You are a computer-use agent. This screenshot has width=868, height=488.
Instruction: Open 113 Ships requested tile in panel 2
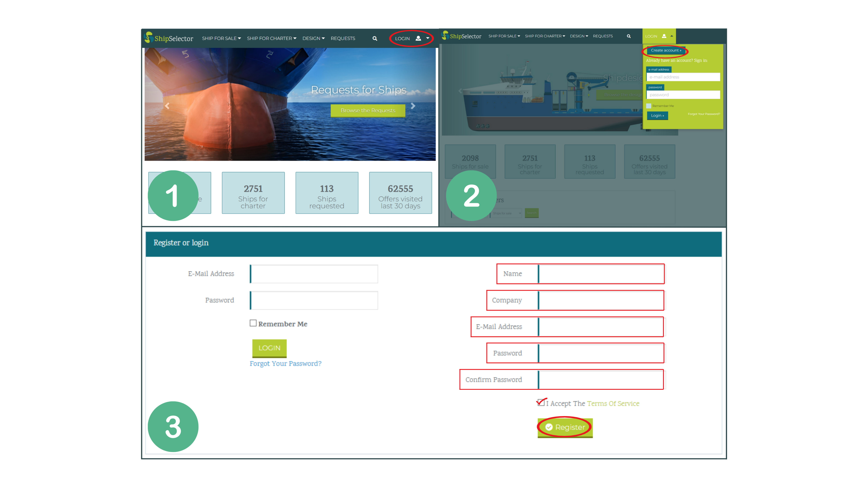pyautogui.click(x=590, y=161)
